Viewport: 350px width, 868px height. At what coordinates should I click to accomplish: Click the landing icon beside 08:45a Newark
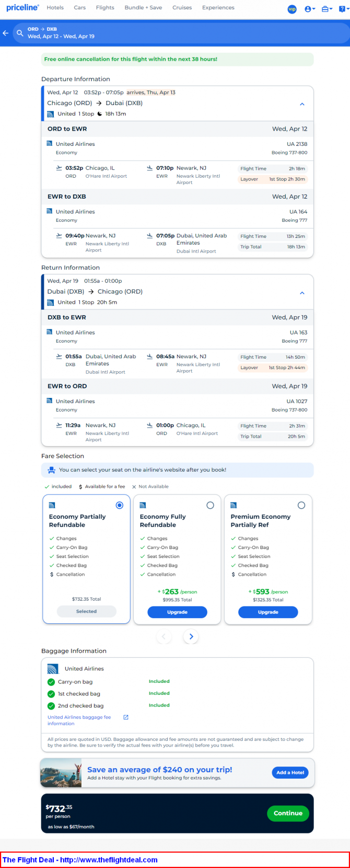point(150,357)
